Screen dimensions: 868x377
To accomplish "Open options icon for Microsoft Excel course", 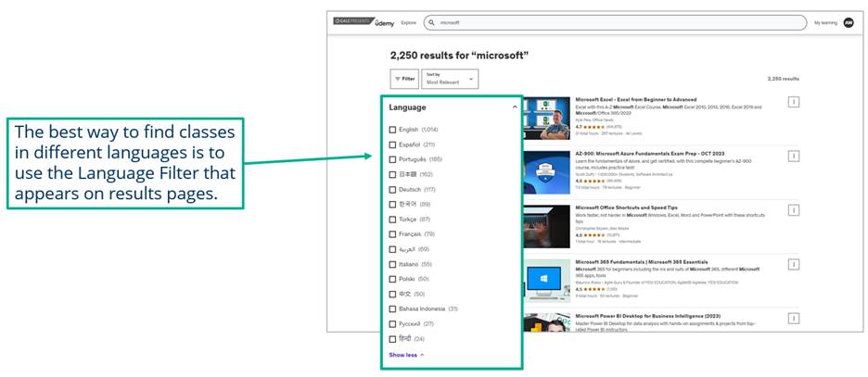I will 793,103.
